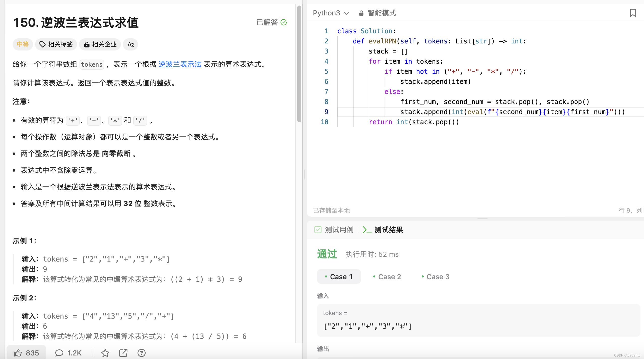Click the inline 'tokens' code chip
644x359 pixels.
tap(92, 65)
